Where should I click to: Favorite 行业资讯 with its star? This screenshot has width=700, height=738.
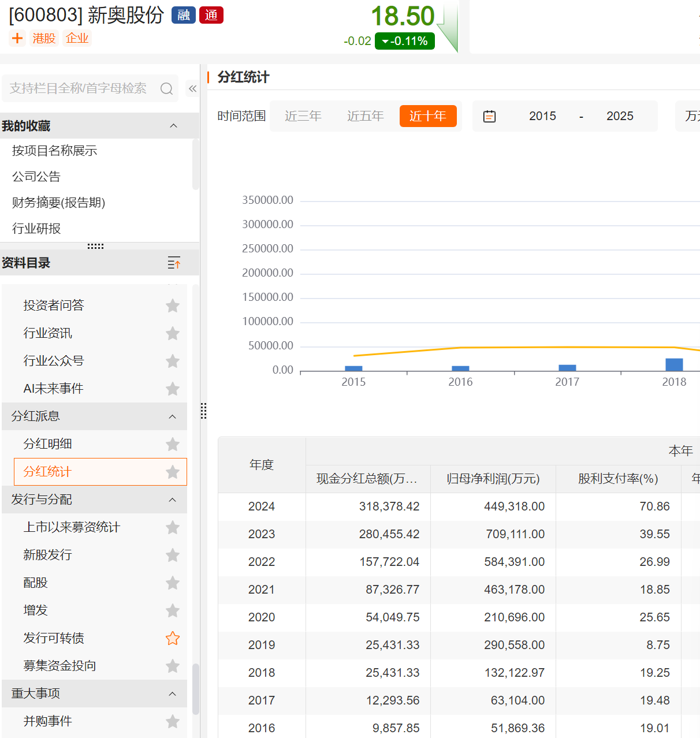click(173, 333)
